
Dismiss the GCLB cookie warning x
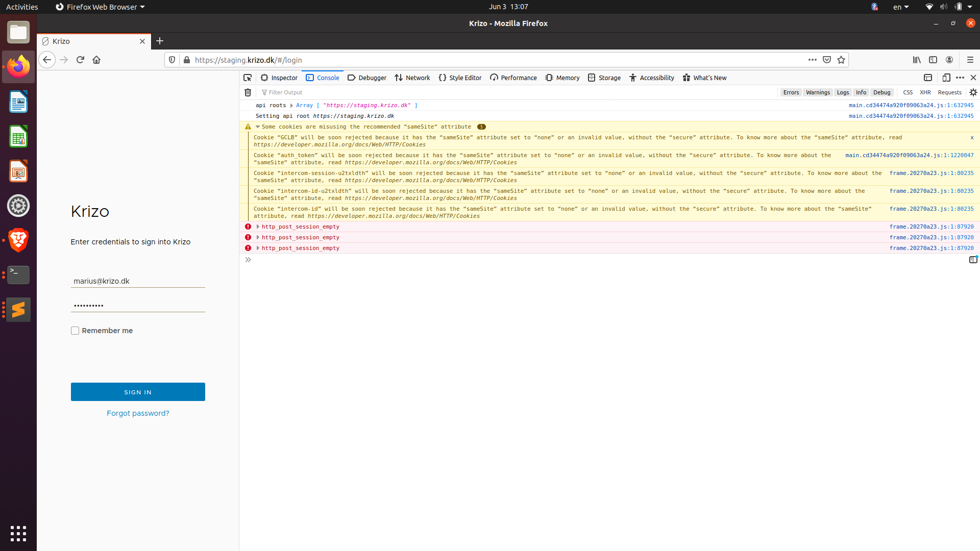point(972,138)
